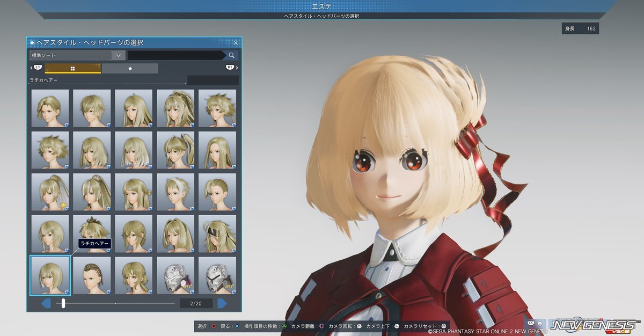Select last-row low ponytail with bun
Image resolution: width=644 pixels, height=336 pixels.
click(x=134, y=276)
